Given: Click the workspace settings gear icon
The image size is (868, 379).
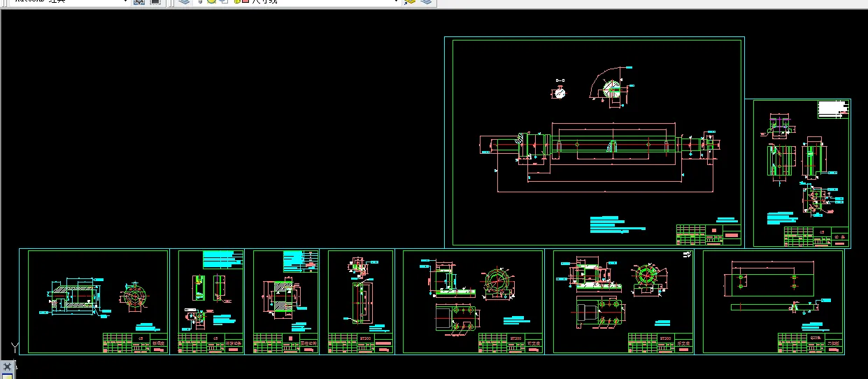Looking at the screenshot, I should point(138,2).
